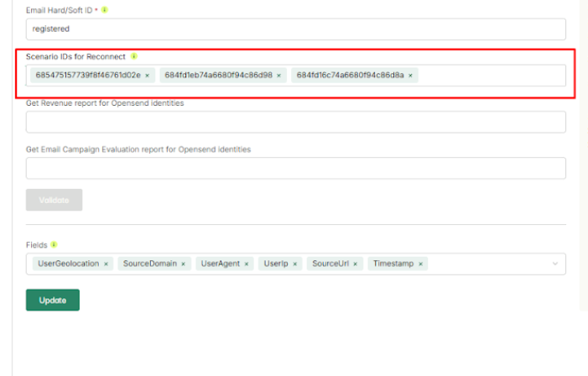
Task: Remove the UserIp field tag
Action: tap(296, 264)
